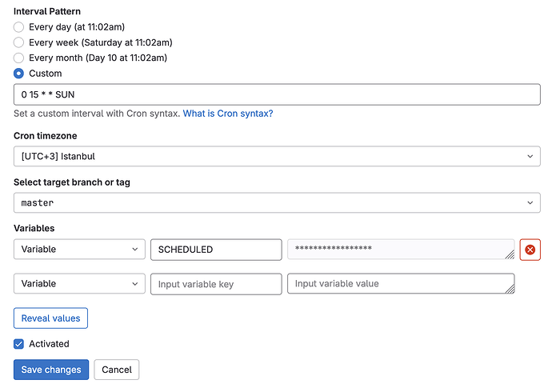Screen dimensions: 552x392
Task: Open variable type dropdown for SCHEDULED
Action: 79,250
